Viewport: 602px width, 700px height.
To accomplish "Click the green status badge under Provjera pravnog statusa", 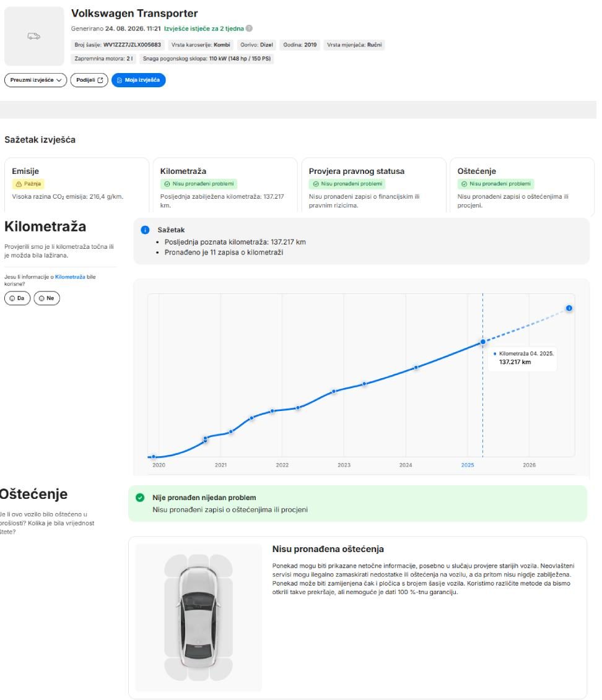I will click(x=347, y=184).
